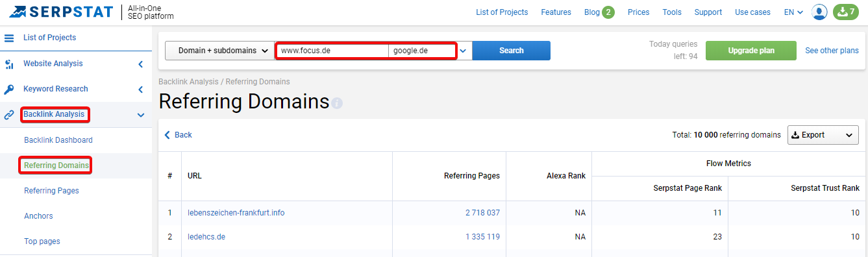
Task: Click List of Projects in top navigation
Action: pos(502,12)
